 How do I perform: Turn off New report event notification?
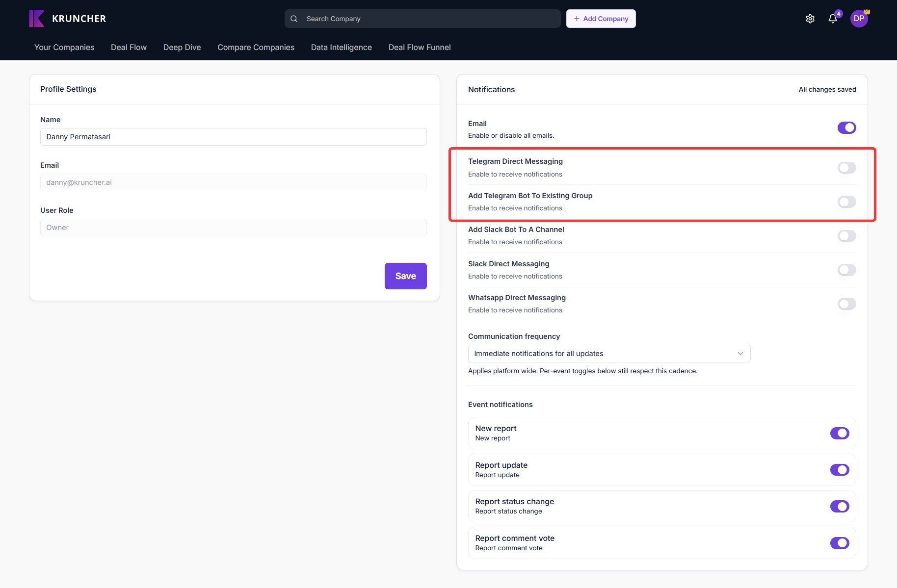point(839,433)
